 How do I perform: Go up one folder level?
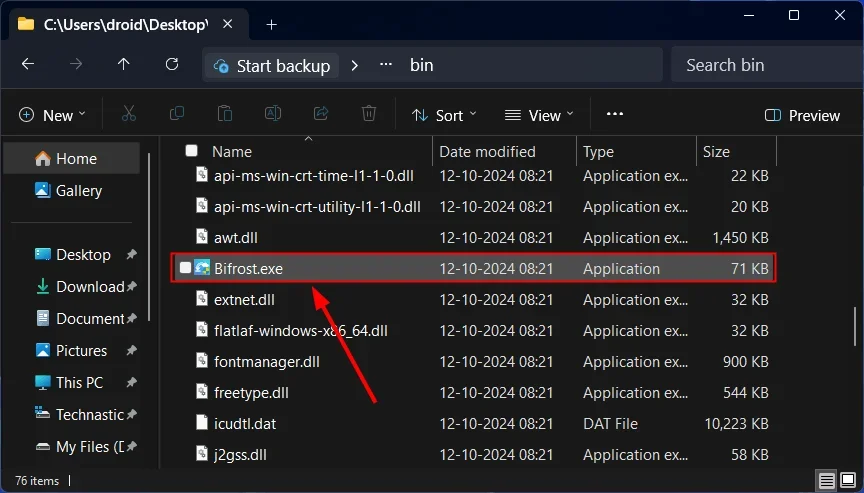pos(123,64)
